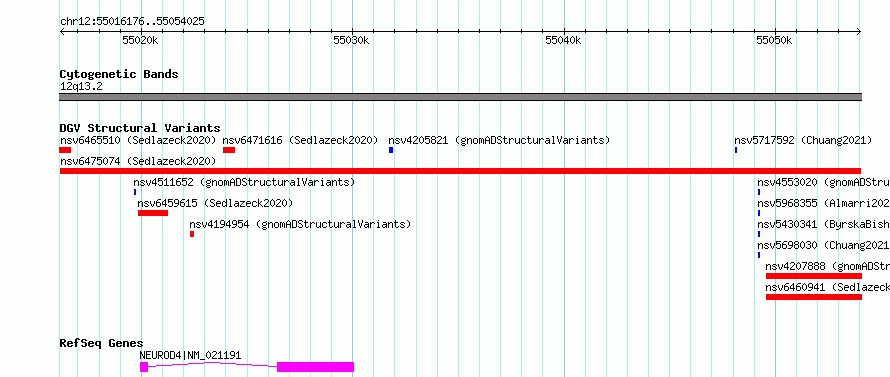The image size is (890, 377).
Task: Click the 55030k scale tick label
Action: tap(351, 40)
